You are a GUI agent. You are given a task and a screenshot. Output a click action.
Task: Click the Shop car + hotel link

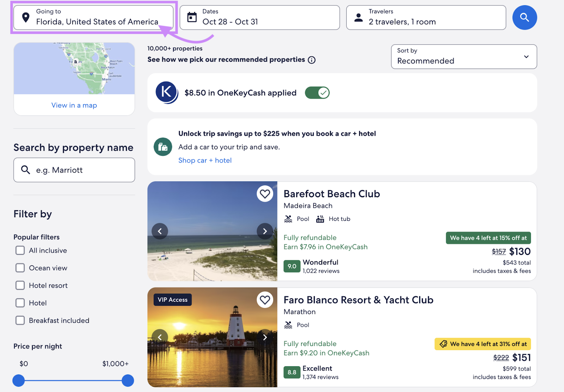(205, 160)
